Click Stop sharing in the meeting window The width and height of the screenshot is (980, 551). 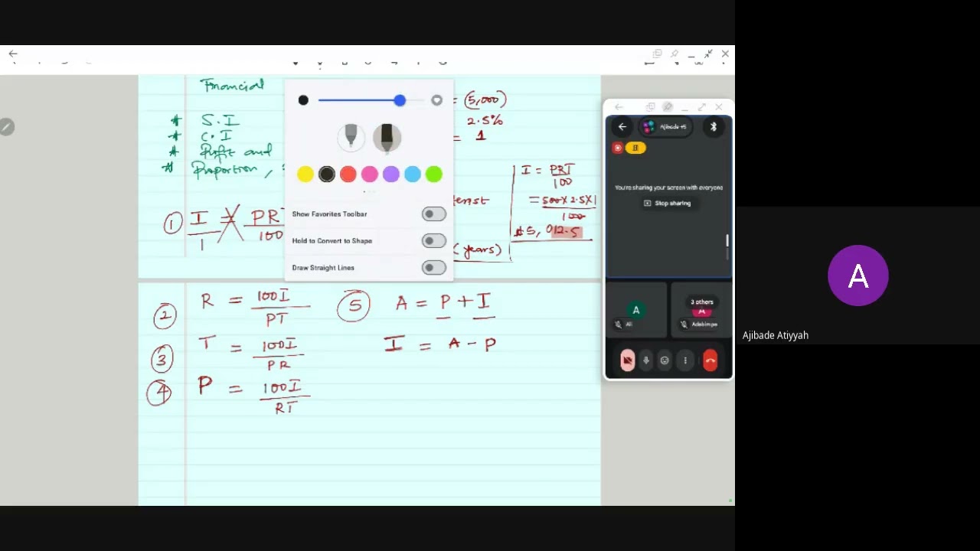[x=668, y=204]
